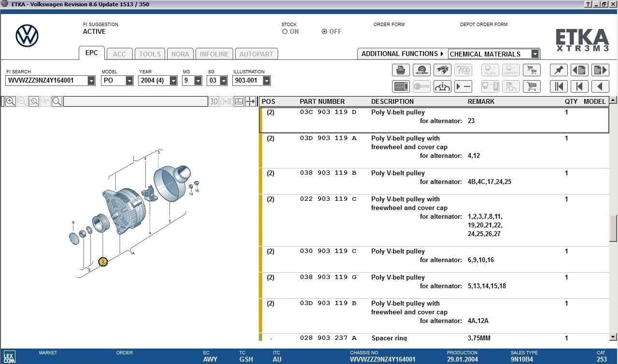Open the CHEMICAL MATERIALS dropdown
This screenshot has width=618, height=364.
(534, 54)
